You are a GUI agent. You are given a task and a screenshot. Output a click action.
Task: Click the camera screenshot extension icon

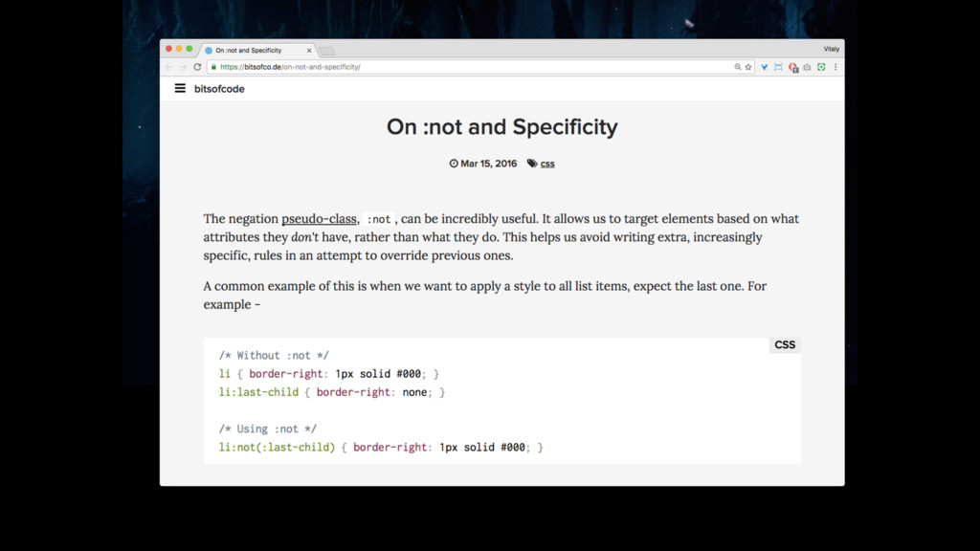(x=807, y=67)
